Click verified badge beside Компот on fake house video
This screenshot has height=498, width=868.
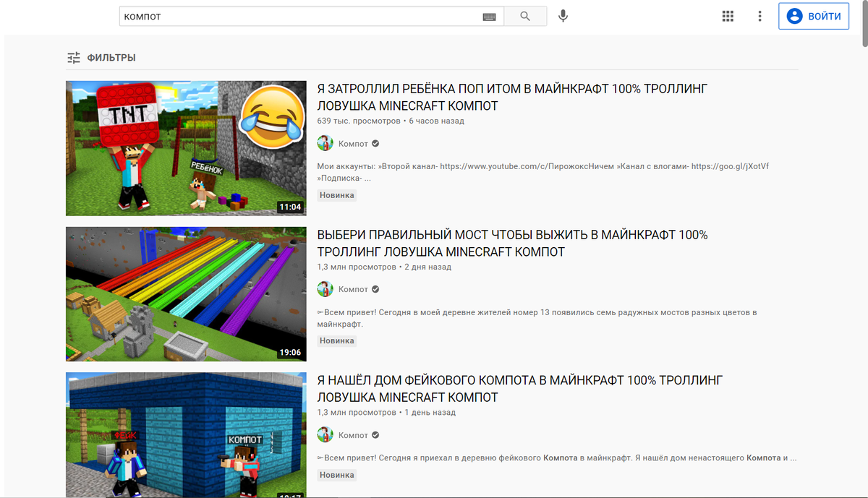pos(375,435)
